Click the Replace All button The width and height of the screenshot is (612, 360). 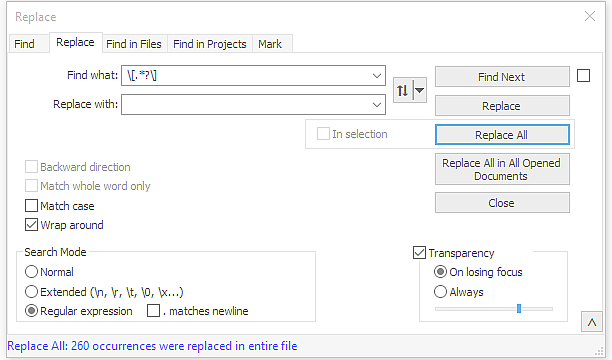(x=502, y=135)
